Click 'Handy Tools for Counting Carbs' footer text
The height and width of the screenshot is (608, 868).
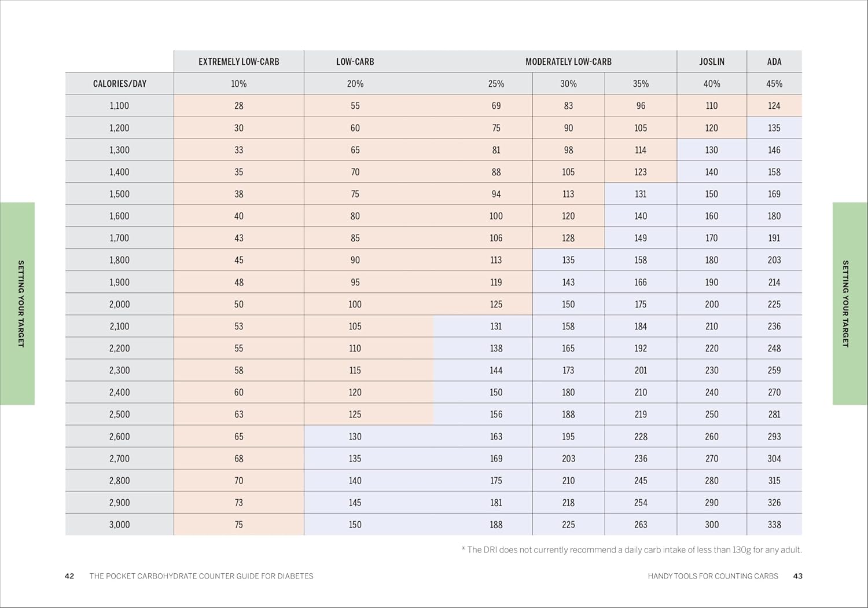point(712,576)
